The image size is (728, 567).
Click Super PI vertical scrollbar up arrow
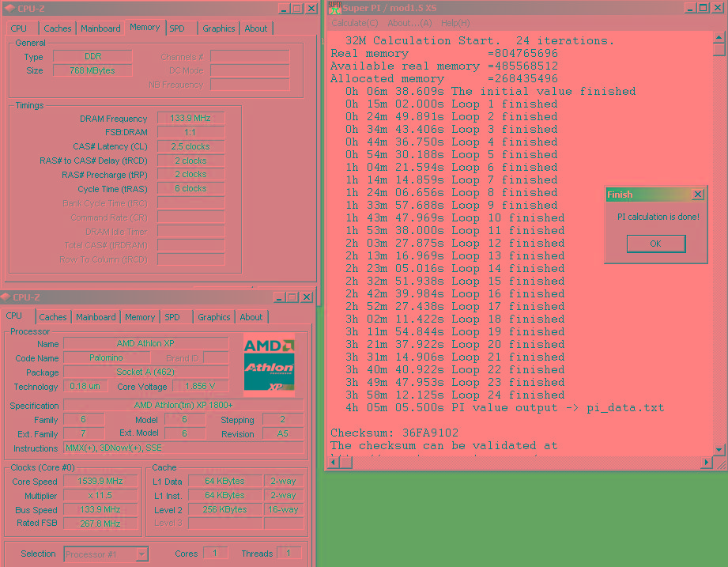pos(719,37)
